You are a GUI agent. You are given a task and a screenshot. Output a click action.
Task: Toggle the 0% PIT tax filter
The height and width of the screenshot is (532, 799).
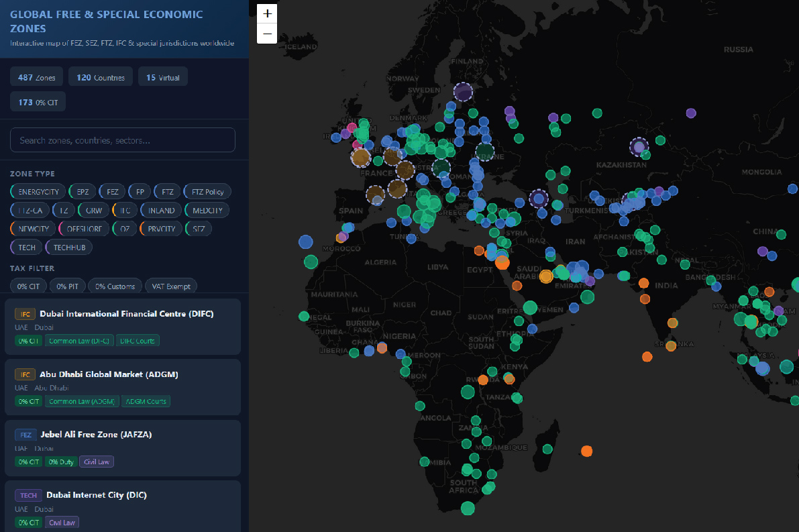click(x=67, y=286)
